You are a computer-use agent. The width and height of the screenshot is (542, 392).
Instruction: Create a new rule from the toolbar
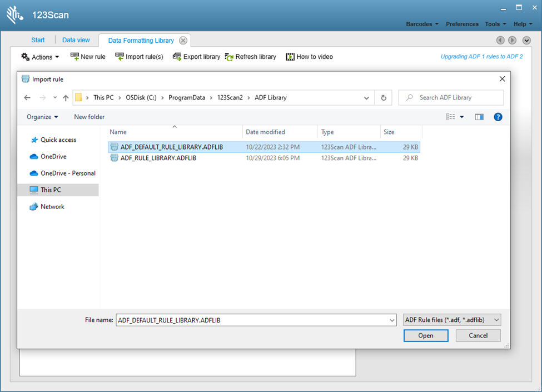pos(87,56)
